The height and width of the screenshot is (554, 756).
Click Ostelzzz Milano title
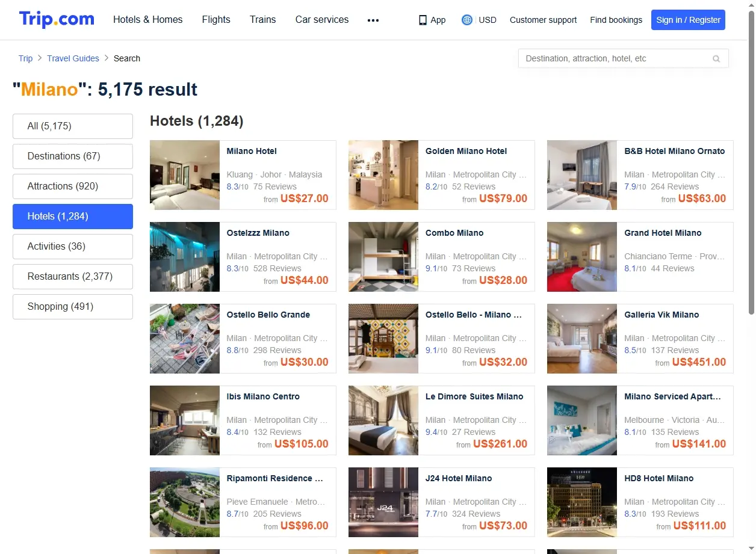[258, 233]
